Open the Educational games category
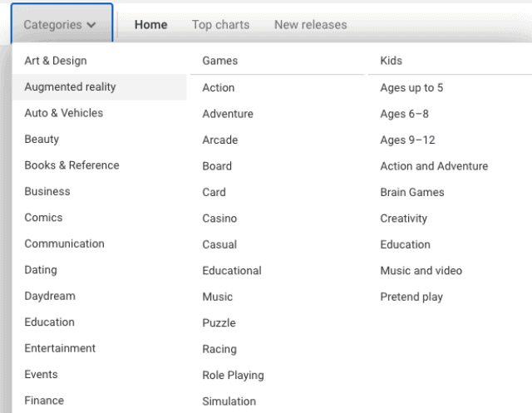 tap(232, 271)
